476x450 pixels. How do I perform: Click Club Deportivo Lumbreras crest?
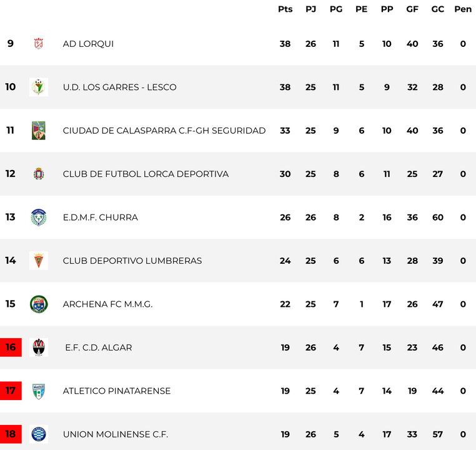39,261
